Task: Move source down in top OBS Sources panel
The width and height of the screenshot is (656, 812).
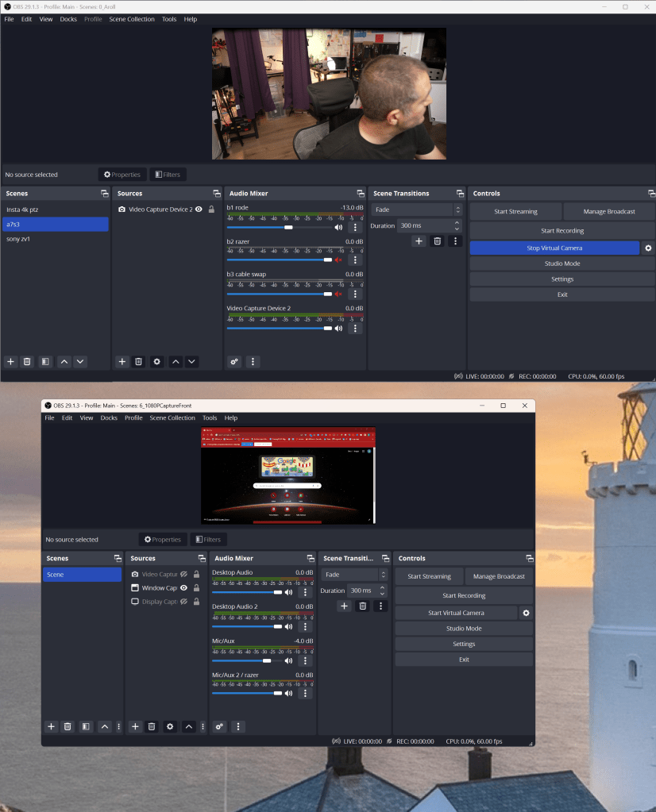Action: [191, 361]
